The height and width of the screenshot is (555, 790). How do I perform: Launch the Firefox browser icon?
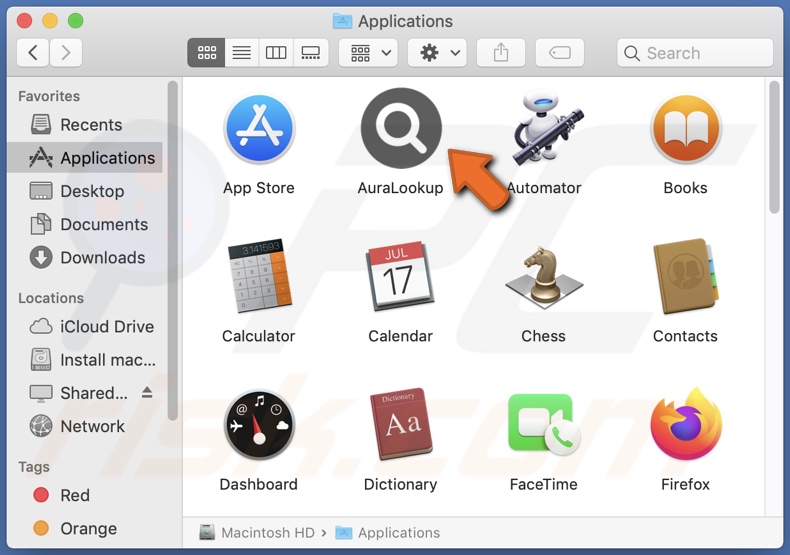click(686, 424)
